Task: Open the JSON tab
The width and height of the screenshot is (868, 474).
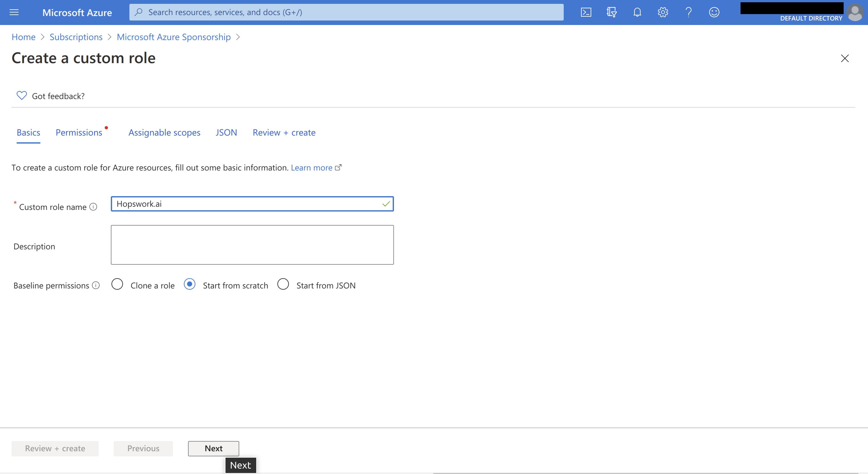Action: (x=226, y=132)
